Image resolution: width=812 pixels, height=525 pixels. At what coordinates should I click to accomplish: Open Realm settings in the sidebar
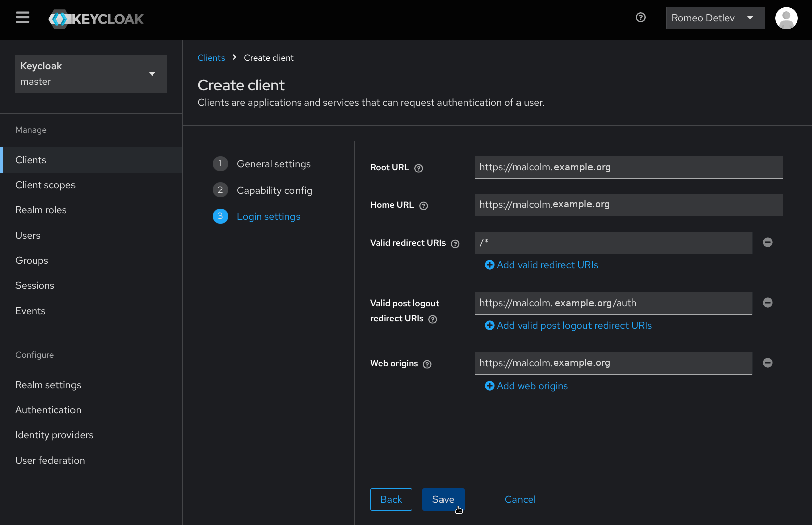[x=91, y=385]
